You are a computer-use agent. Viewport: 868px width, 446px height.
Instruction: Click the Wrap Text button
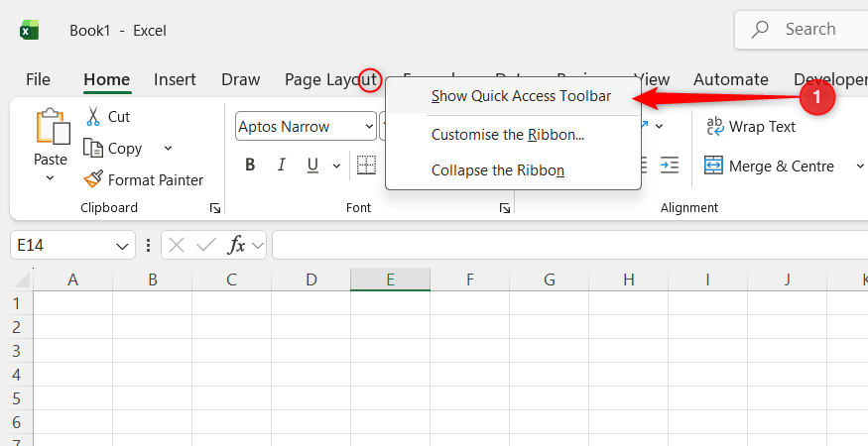point(751,127)
